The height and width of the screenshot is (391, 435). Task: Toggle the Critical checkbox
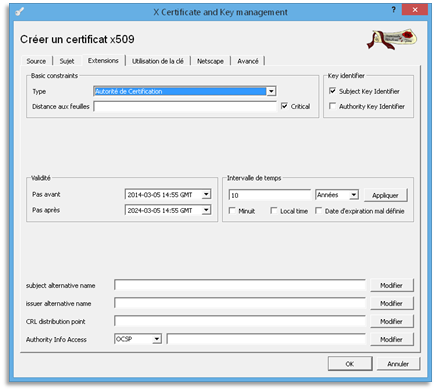[284, 106]
